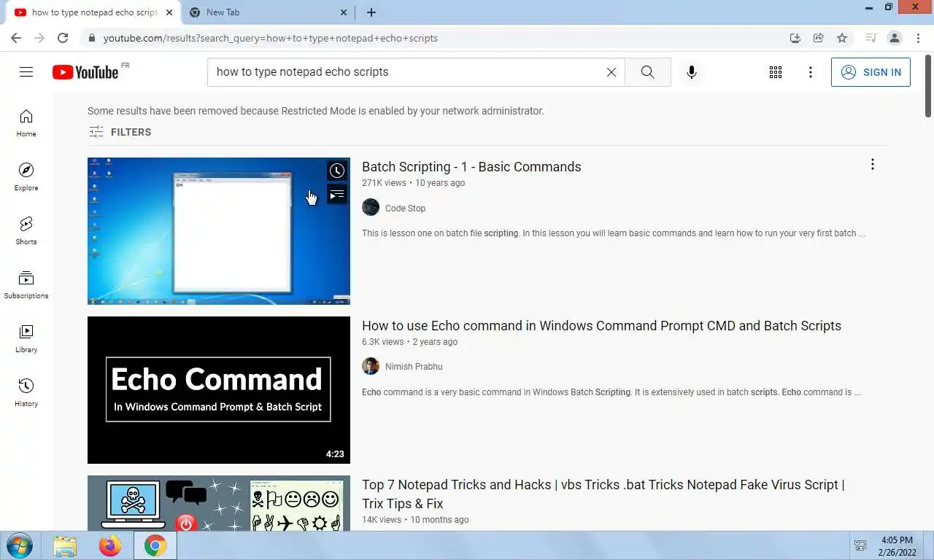Visit the Nimish Prabhu channel name link
934x560 pixels.
pos(414,367)
